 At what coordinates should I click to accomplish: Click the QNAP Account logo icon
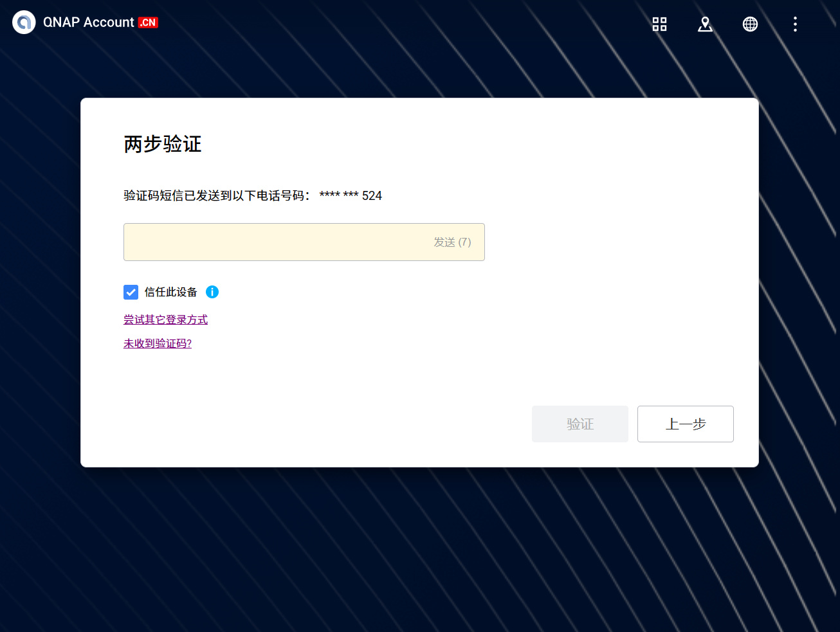coord(24,23)
